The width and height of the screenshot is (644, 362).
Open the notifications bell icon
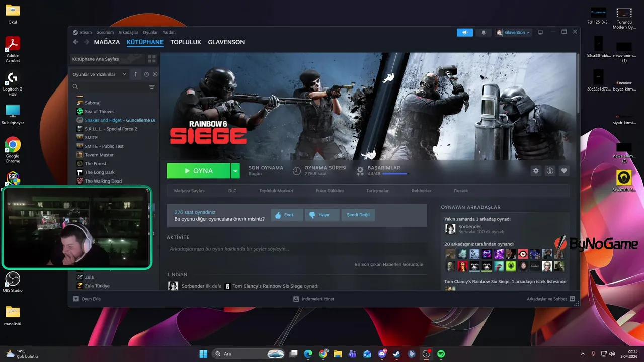point(484,32)
